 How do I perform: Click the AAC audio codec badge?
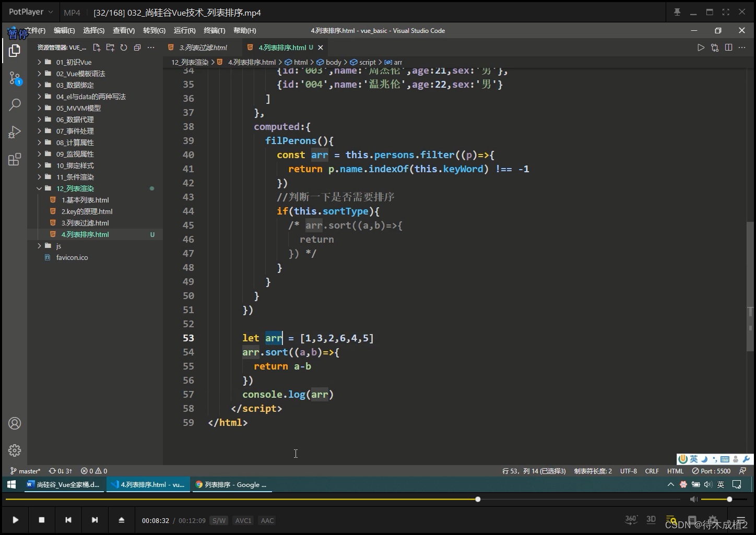point(267,520)
